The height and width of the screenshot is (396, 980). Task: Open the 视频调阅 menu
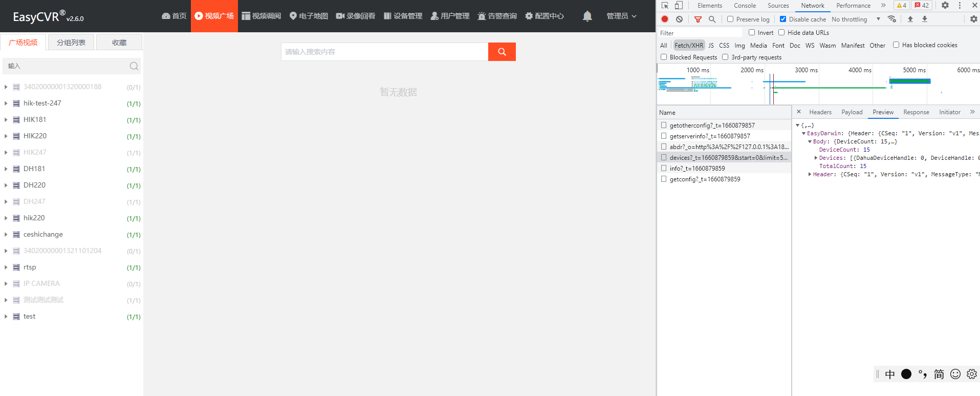(261, 16)
